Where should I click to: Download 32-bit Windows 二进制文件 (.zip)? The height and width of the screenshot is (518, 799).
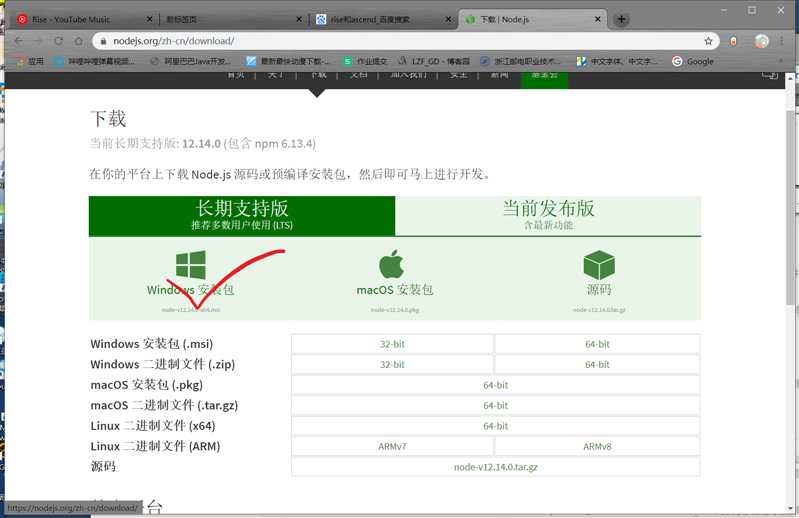click(x=392, y=365)
